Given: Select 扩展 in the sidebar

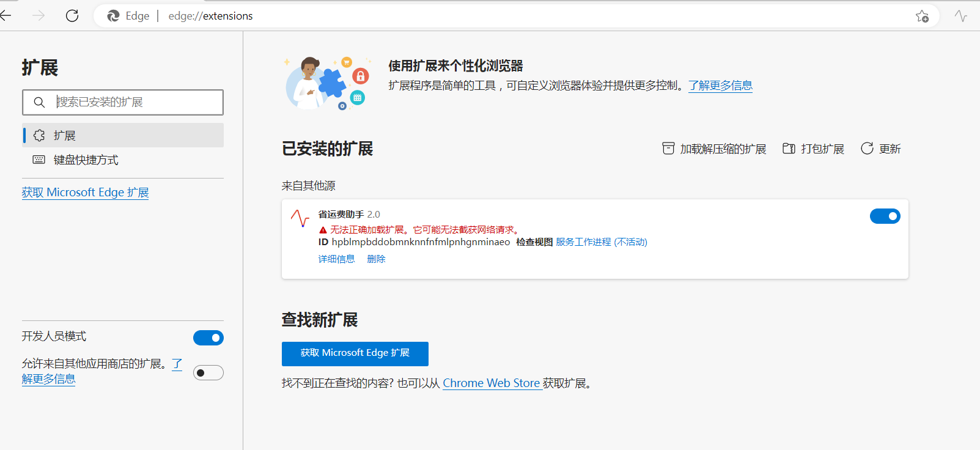Looking at the screenshot, I should [123, 135].
